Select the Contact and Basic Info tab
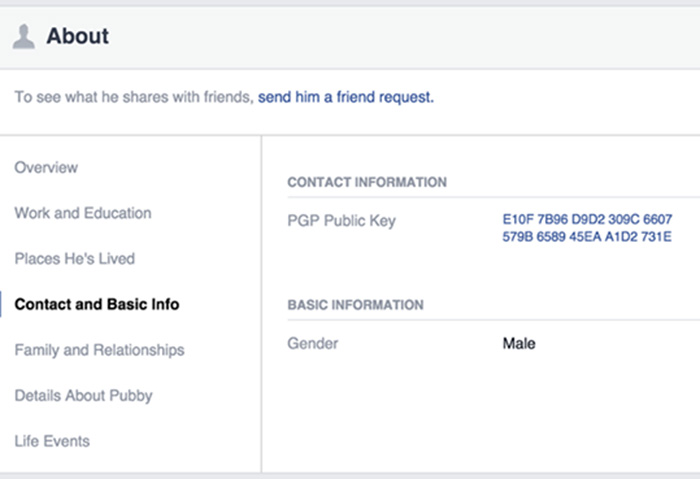 coord(97,304)
